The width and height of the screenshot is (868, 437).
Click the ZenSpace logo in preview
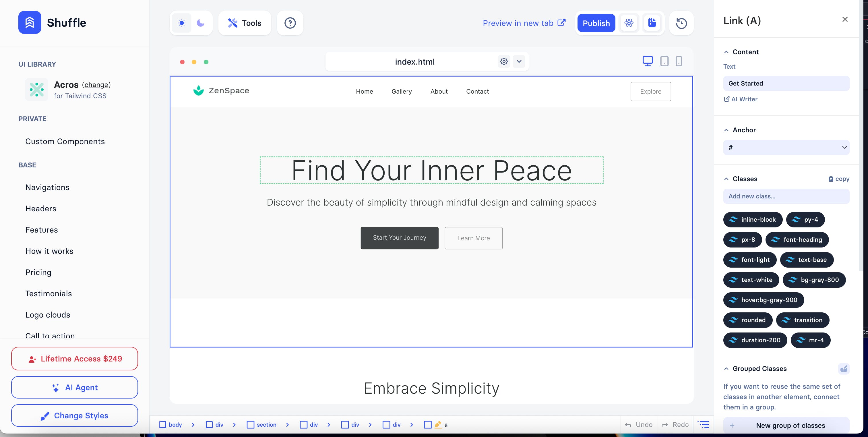tap(221, 90)
